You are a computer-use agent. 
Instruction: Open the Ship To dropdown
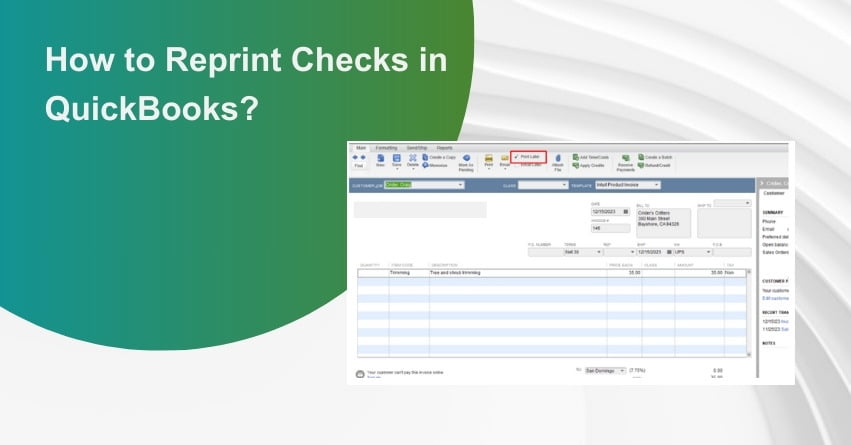point(747,203)
